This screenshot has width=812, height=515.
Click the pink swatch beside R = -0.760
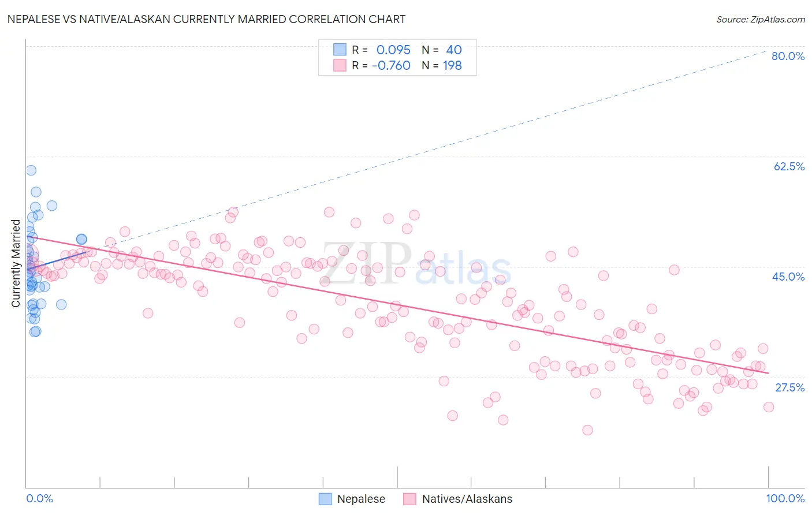click(340, 65)
